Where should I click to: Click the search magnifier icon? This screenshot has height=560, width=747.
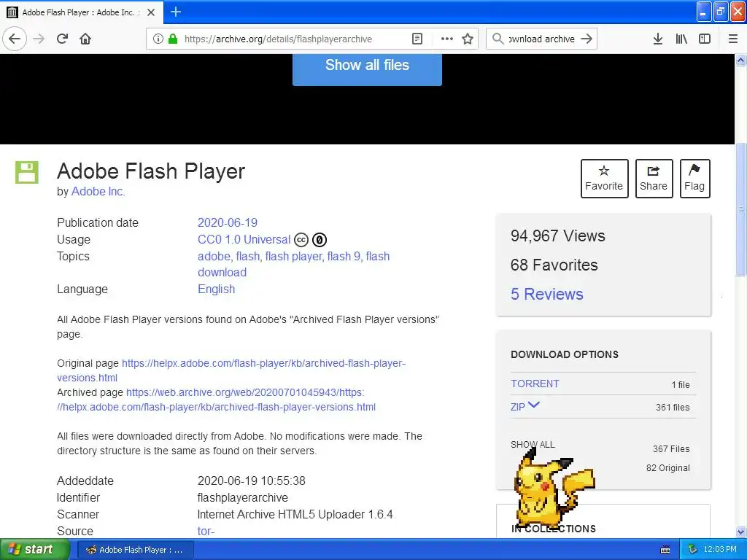coord(498,39)
